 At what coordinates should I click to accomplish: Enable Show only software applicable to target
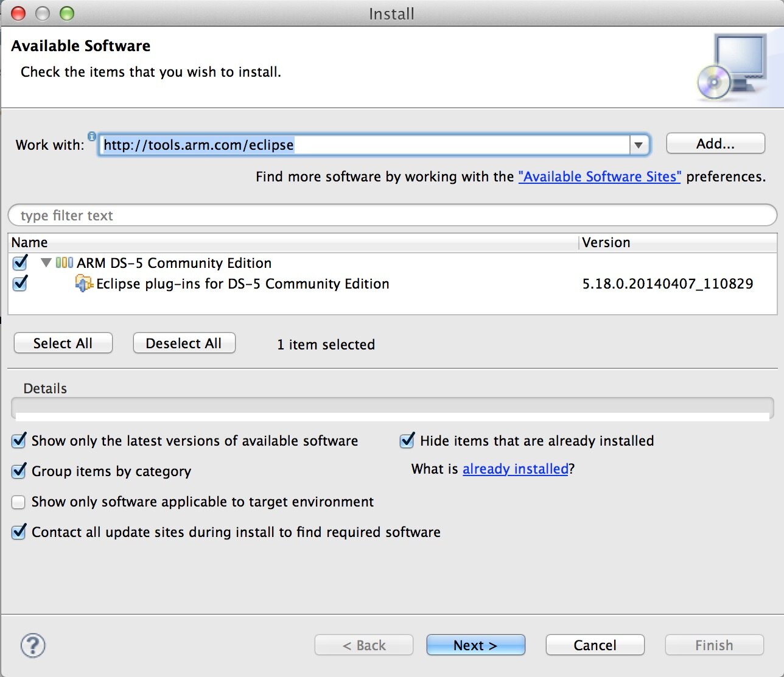tap(19, 502)
